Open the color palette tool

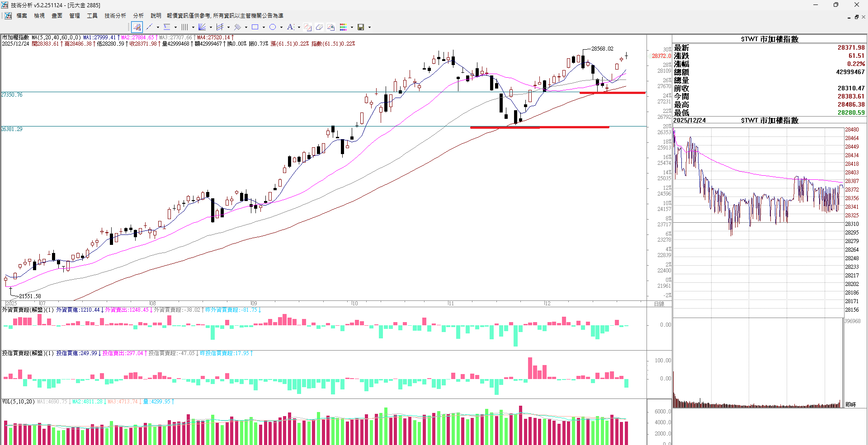(x=344, y=27)
